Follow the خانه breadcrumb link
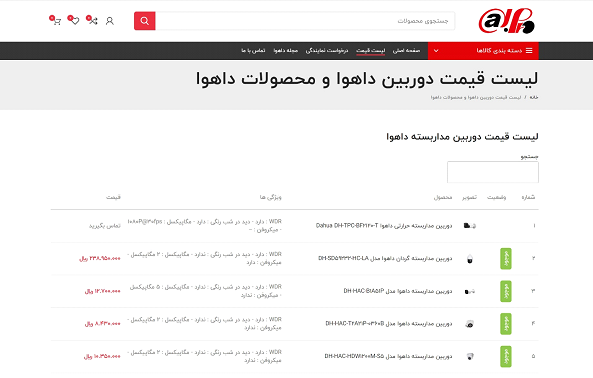The image size is (593, 378). click(x=534, y=98)
